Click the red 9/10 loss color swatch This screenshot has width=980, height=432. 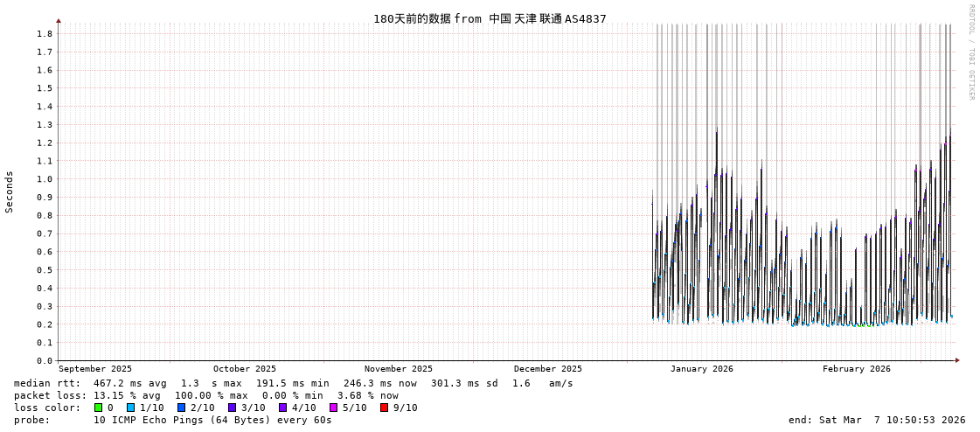(x=384, y=408)
